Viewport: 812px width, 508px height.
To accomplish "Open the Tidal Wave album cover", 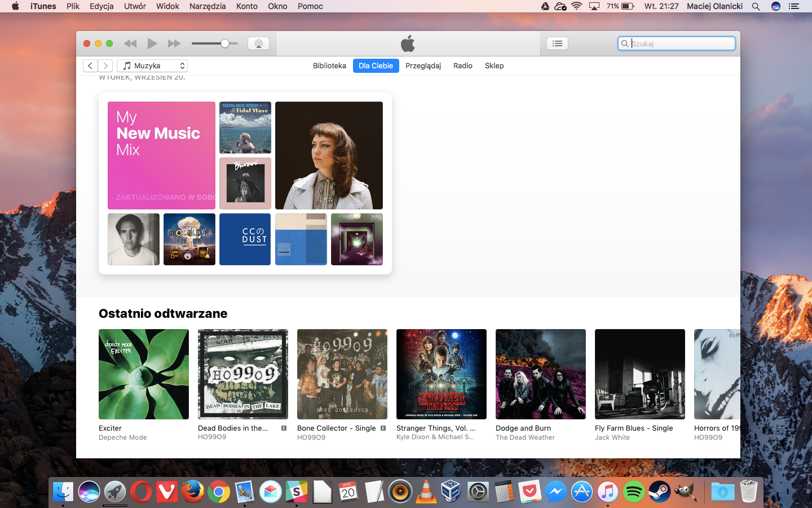I will (245, 128).
